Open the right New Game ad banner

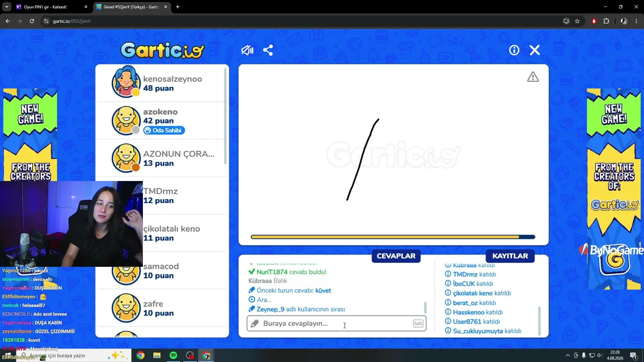614,189
